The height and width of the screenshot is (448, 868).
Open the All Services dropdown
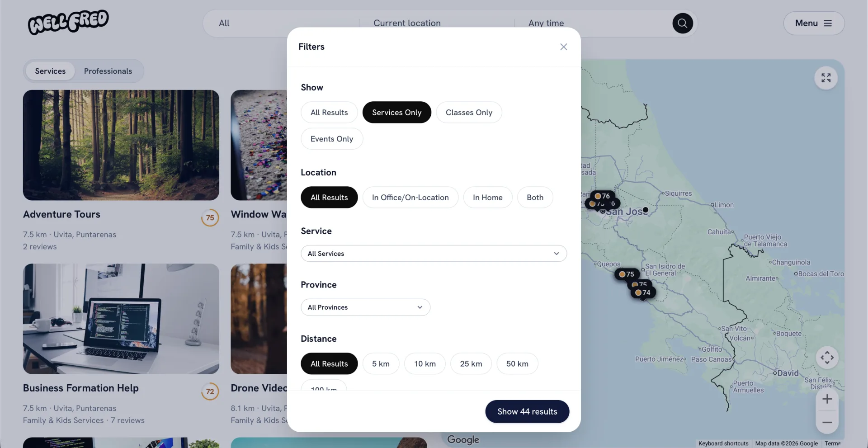[x=434, y=254]
